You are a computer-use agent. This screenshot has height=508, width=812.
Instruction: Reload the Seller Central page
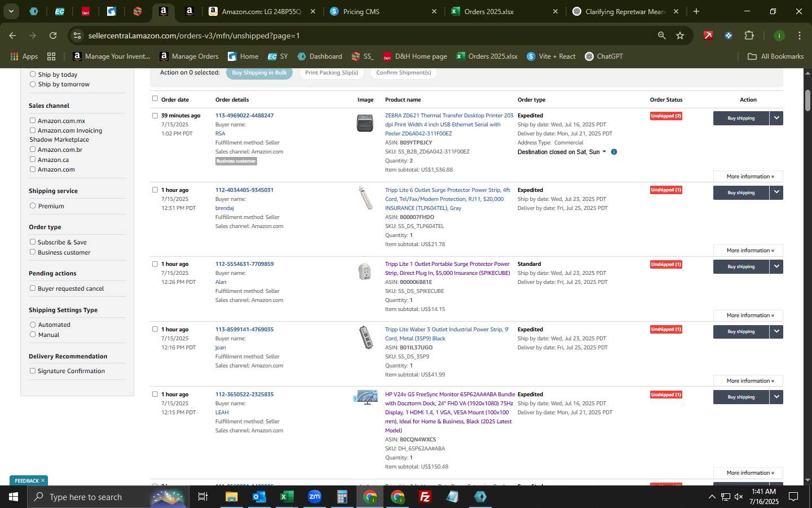tap(53, 36)
